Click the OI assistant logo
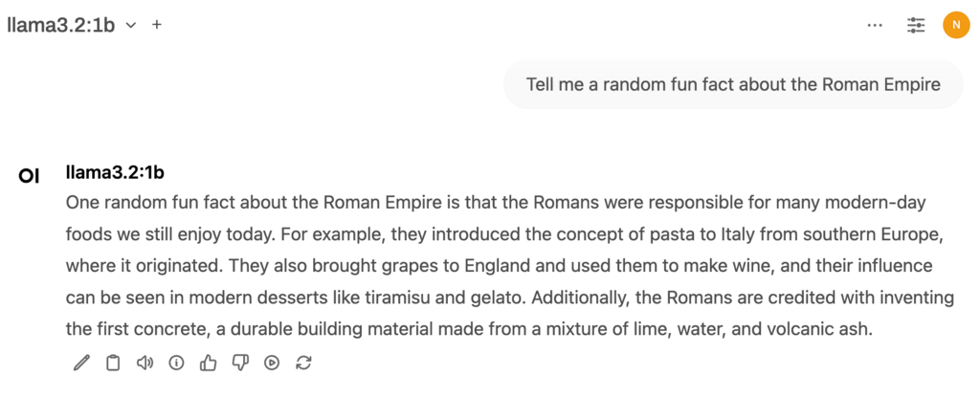The image size is (980, 420). (x=30, y=175)
